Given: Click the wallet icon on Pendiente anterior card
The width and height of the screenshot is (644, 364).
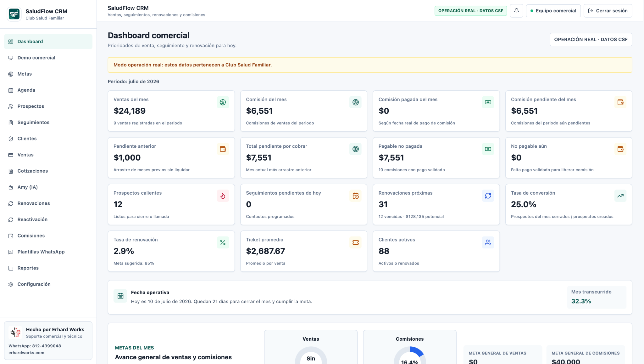Looking at the screenshot, I should point(223,149).
